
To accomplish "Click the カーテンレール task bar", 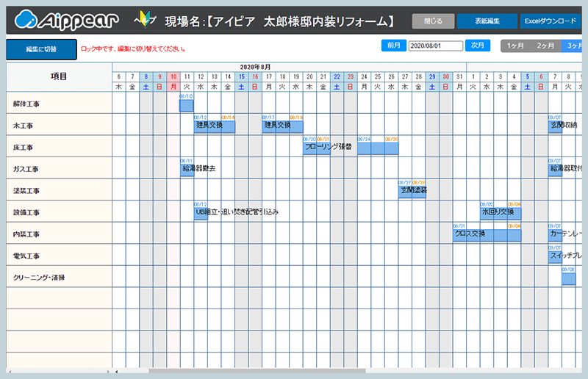I will pos(555,236).
